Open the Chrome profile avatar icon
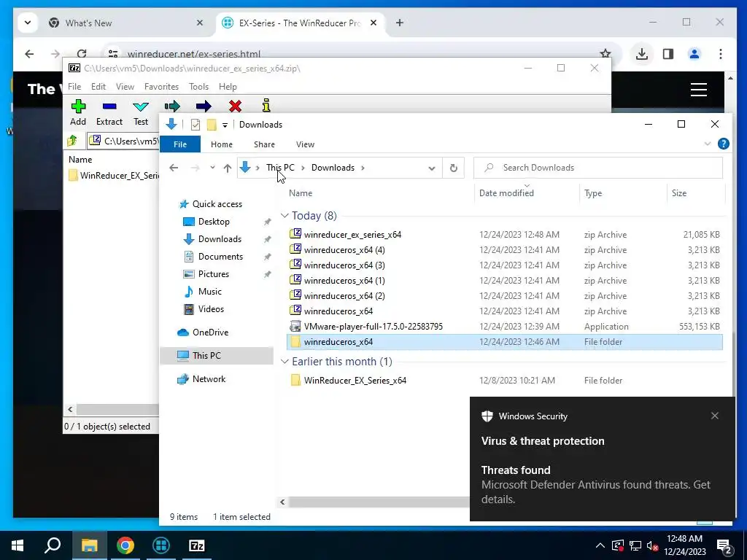Image resolution: width=747 pixels, height=560 pixels. 694,54
